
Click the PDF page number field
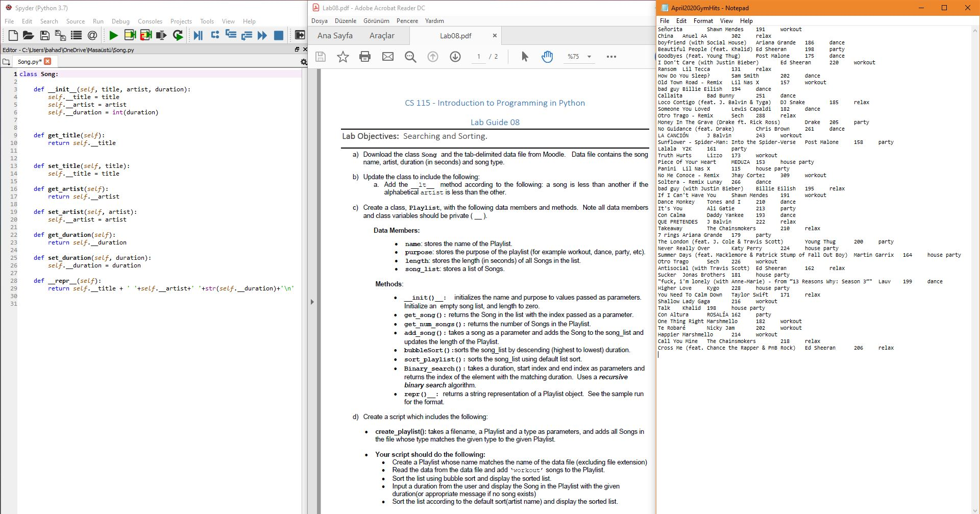point(479,57)
